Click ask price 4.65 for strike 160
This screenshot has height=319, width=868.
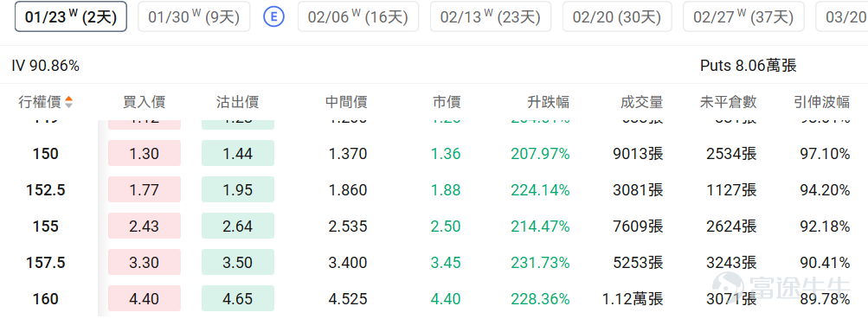237,299
